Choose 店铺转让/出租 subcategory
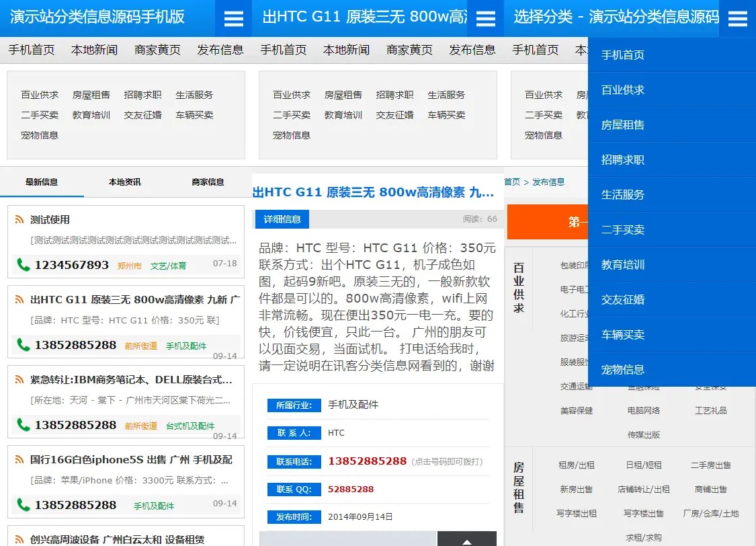Viewport: 756px width, 546px height. tap(644, 489)
